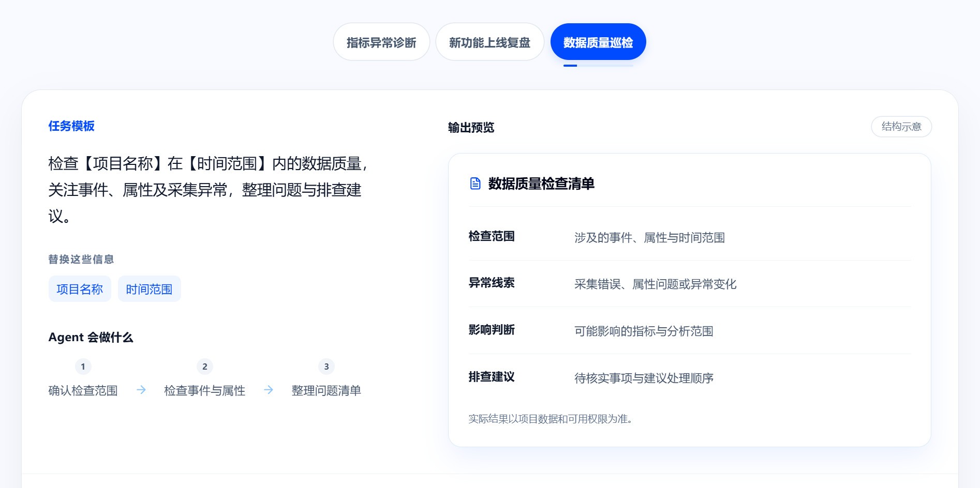Click the 排查建议 row label

492,377
